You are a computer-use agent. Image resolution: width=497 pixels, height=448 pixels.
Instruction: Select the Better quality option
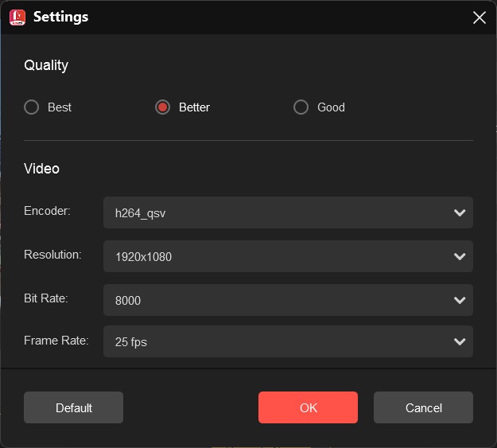point(162,107)
